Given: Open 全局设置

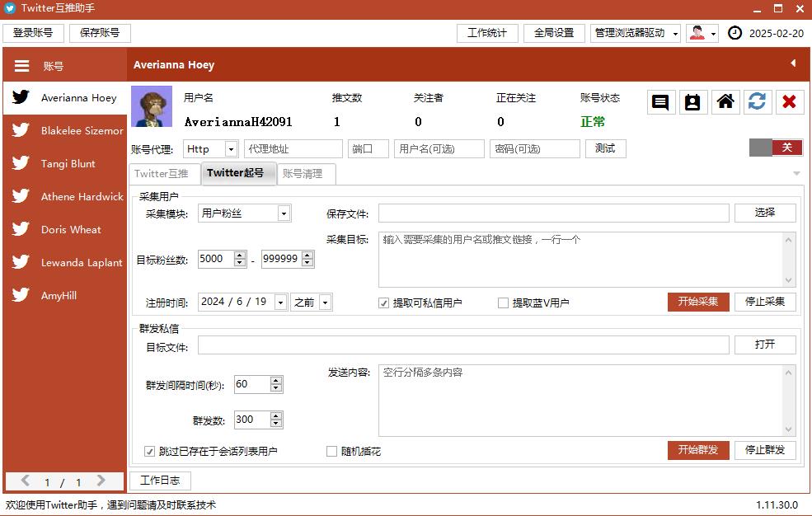Looking at the screenshot, I should tap(554, 33).
